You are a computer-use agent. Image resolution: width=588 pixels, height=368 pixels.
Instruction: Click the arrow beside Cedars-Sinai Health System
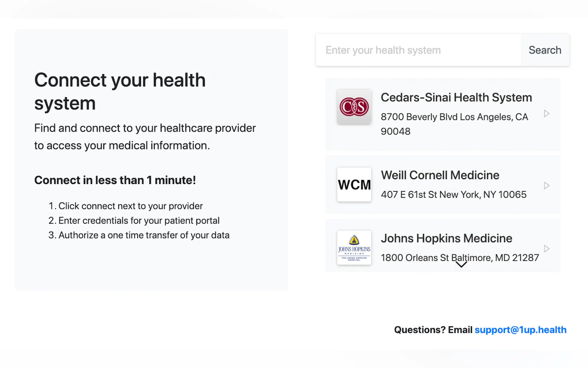[546, 113]
